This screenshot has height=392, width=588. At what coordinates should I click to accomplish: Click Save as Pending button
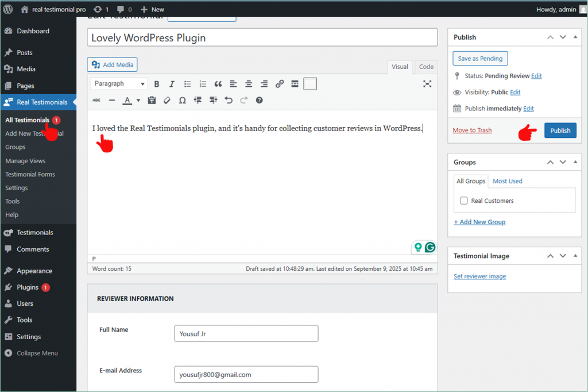point(480,59)
